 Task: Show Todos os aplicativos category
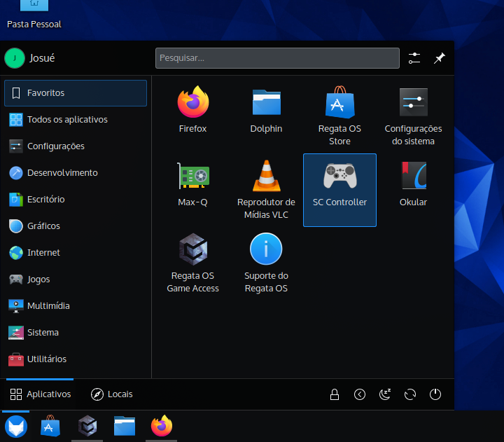pos(76,120)
